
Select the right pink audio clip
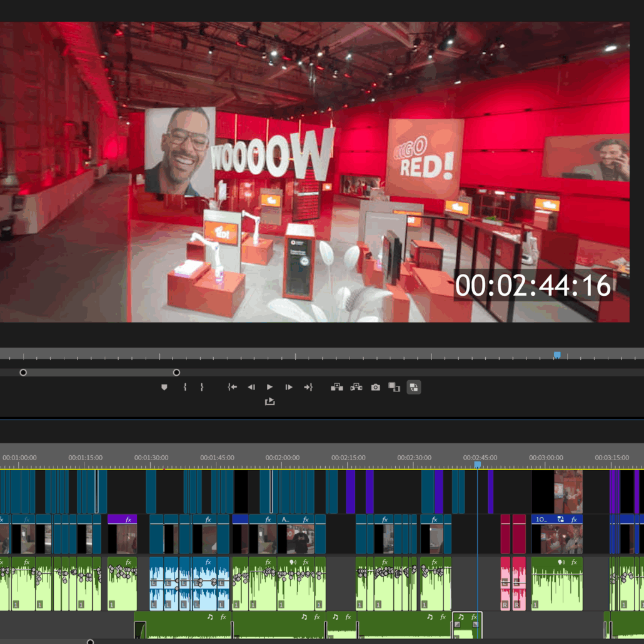point(519,583)
